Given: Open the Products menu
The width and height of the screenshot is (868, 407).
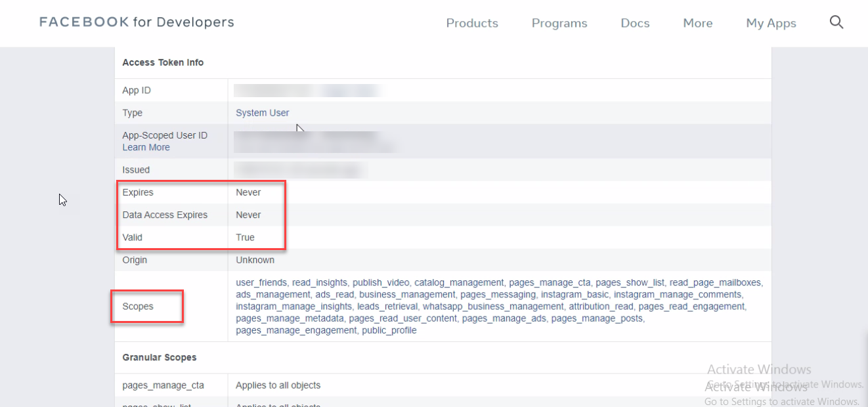Looking at the screenshot, I should [472, 23].
